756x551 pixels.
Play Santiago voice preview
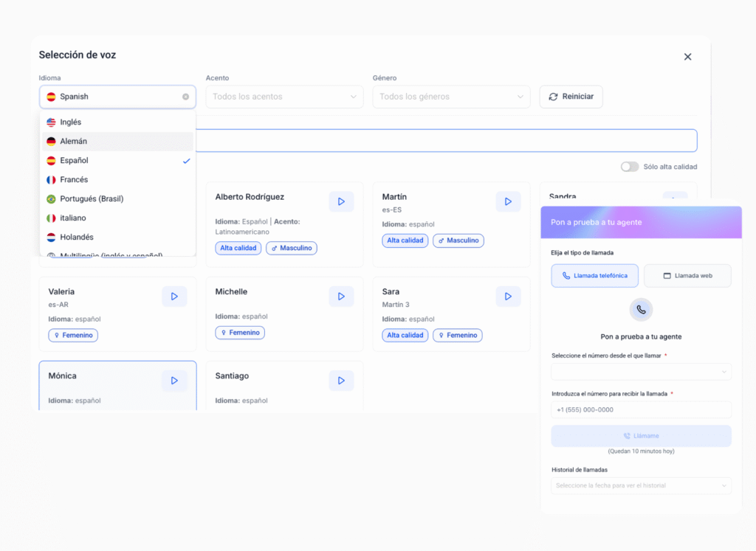[341, 381]
